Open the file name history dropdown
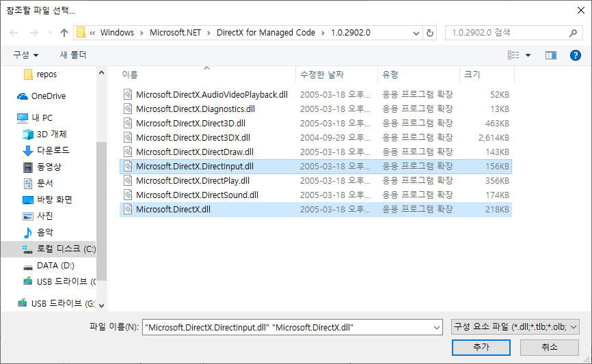Viewport: 592px width, 364px height. point(437,328)
